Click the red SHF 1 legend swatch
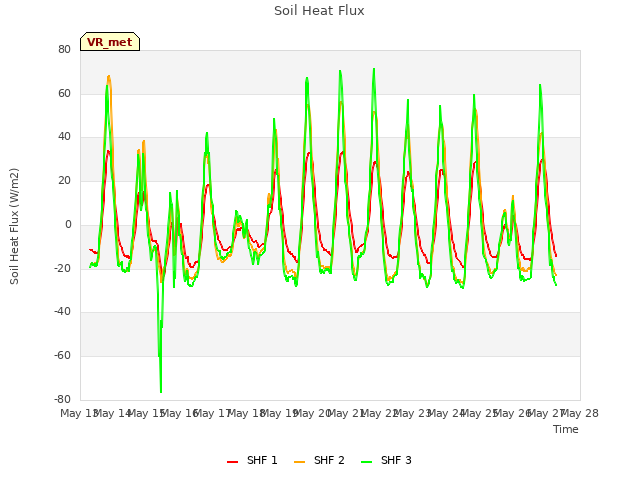The image size is (640, 480). pyautogui.click(x=232, y=462)
